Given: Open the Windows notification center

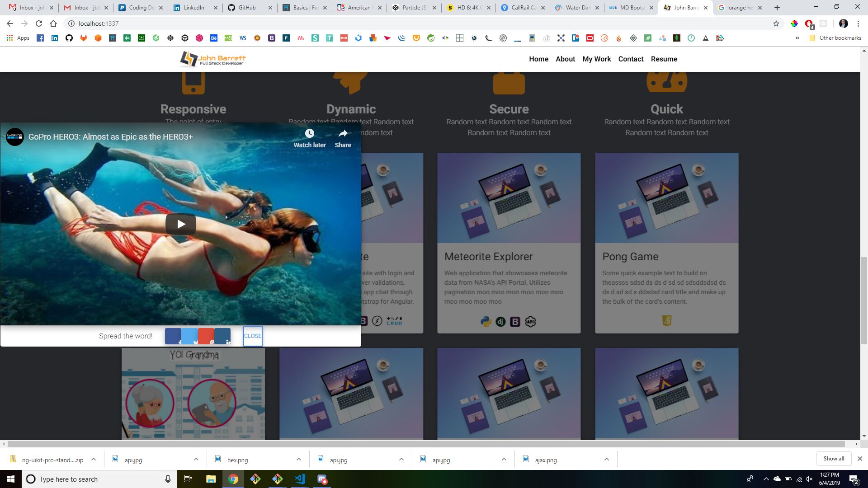Looking at the screenshot, I should click(854, 479).
